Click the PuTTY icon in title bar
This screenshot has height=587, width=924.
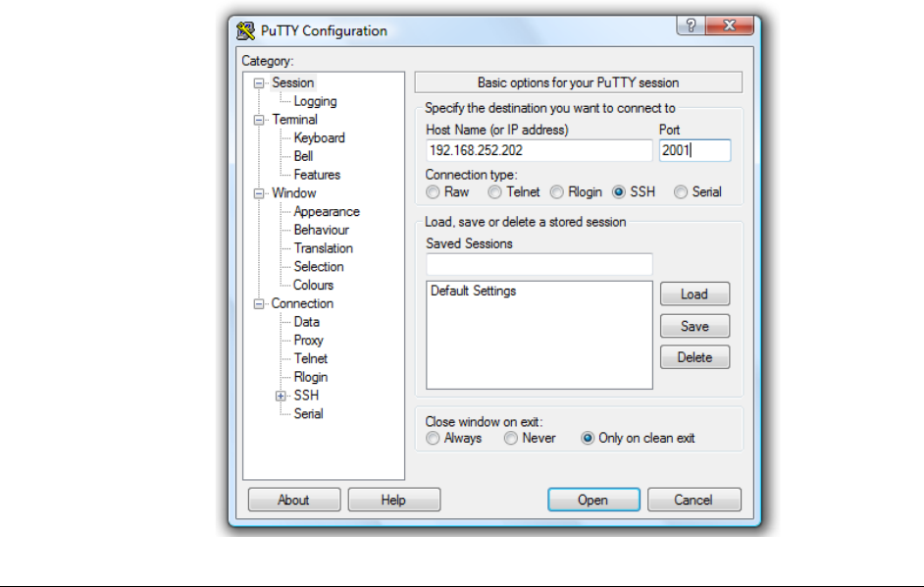coord(246,30)
